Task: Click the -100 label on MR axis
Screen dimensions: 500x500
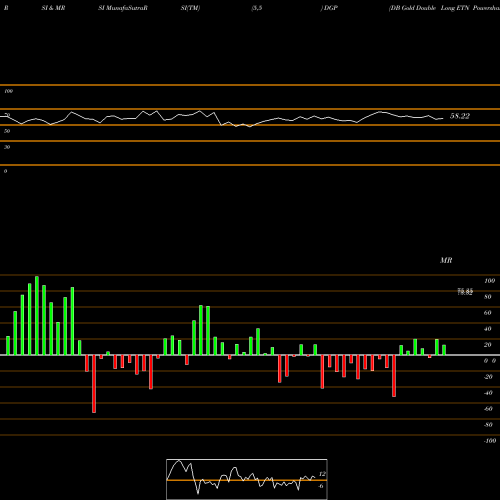Action: point(490,441)
